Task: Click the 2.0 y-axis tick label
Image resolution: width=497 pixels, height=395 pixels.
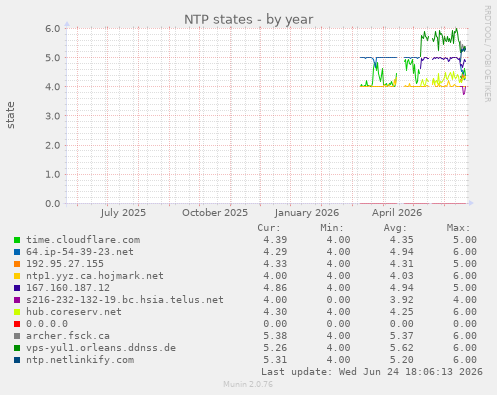Action: click(x=53, y=145)
